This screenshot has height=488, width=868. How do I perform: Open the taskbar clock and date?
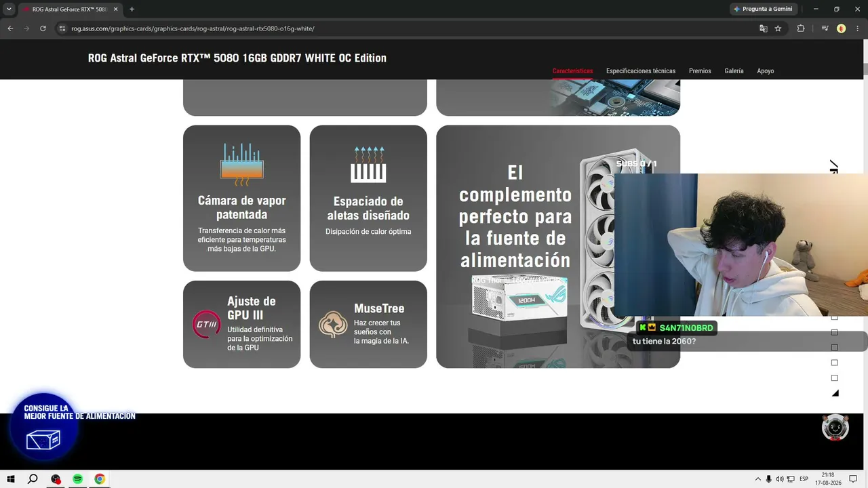coord(828,479)
